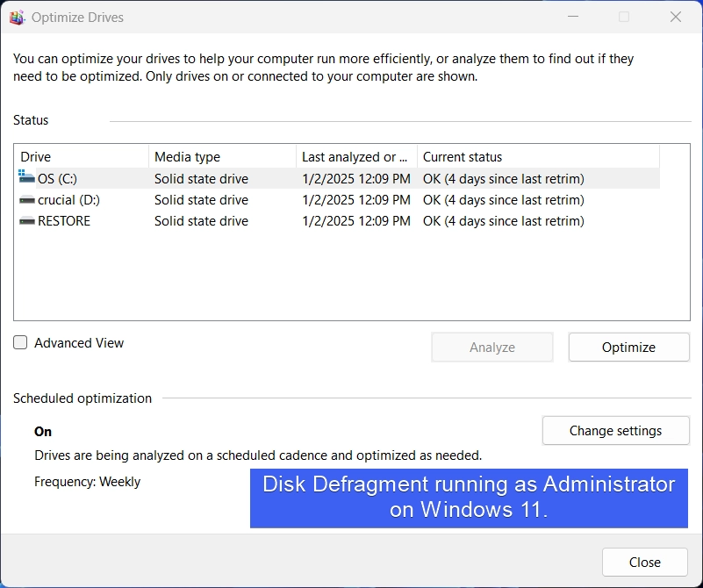Viewport: 703px width, 588px height.
Task: Select the OS (C:) drive row
Action: [x=339, y=179]
